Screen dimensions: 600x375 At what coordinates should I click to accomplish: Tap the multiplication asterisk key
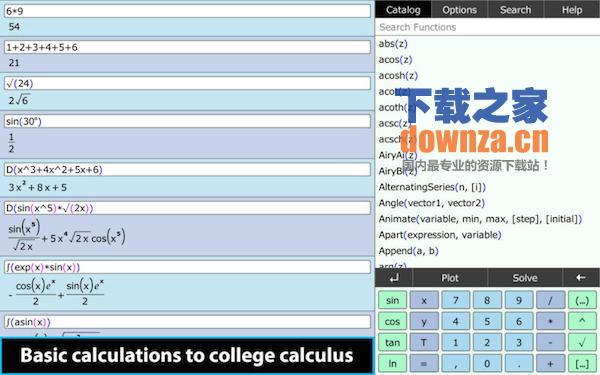click(x=550, y=321)
